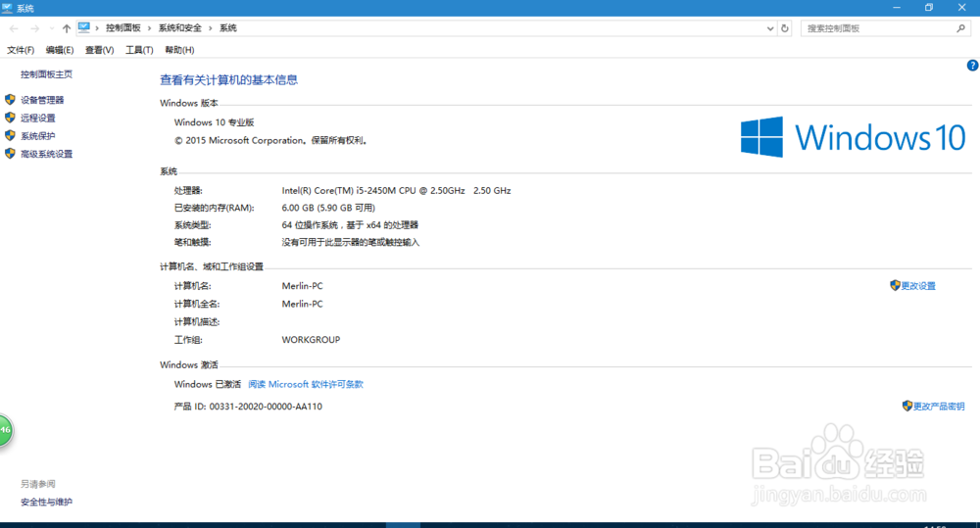Click the computer name Merlin-PC value

pyautogui.click(x=303, y=286)
